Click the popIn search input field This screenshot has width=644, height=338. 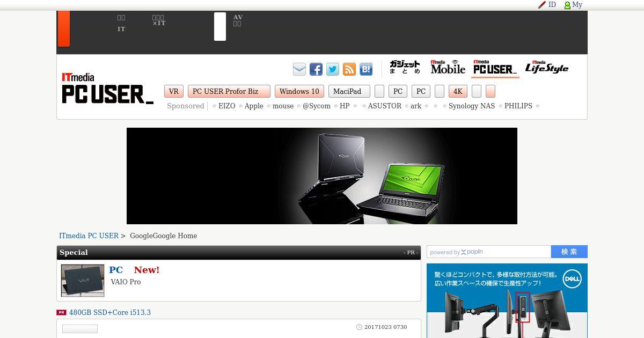click(x=489, y=252)
